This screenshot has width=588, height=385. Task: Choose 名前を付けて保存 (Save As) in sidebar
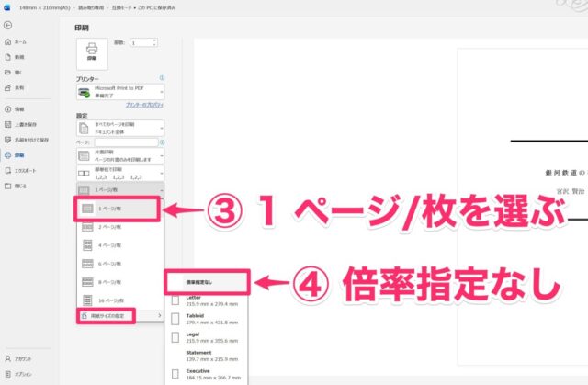click(29, 139)
